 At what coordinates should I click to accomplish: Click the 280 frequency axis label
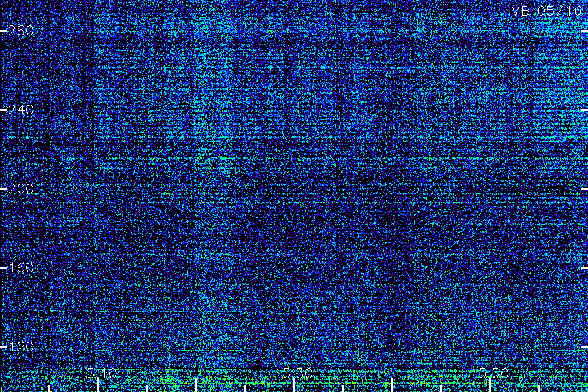(21, 31)
